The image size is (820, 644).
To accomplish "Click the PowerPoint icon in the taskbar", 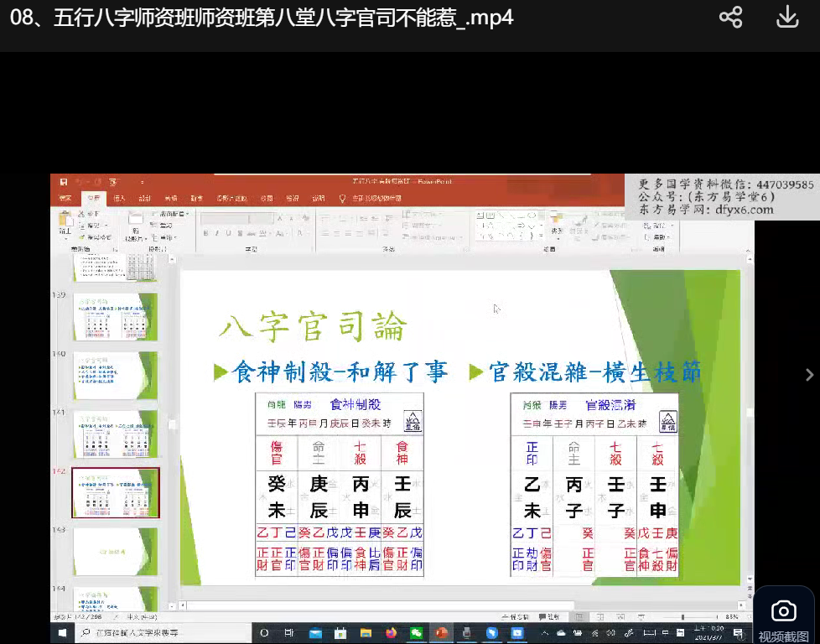I will point(441,633).
